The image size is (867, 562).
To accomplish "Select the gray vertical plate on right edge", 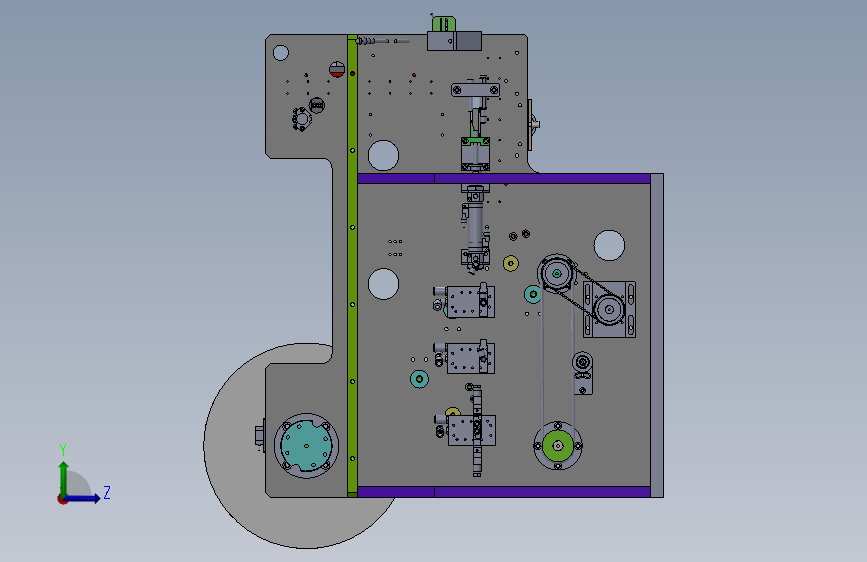I will (x=657, y=335).
